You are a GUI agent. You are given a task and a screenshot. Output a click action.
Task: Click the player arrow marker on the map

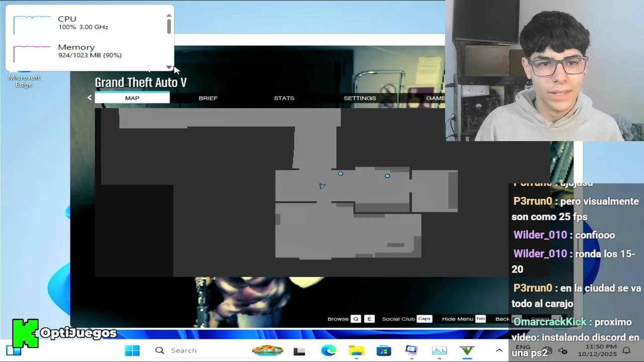(322, 186)
